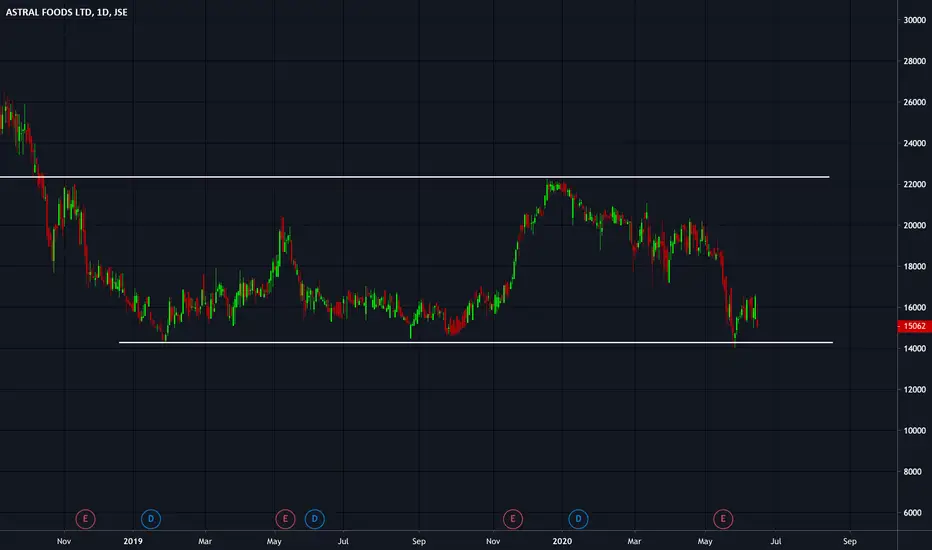This screenshot has width=932, height=550.
Task: Click the 8000 price axis label
Action: coord(912,472)
